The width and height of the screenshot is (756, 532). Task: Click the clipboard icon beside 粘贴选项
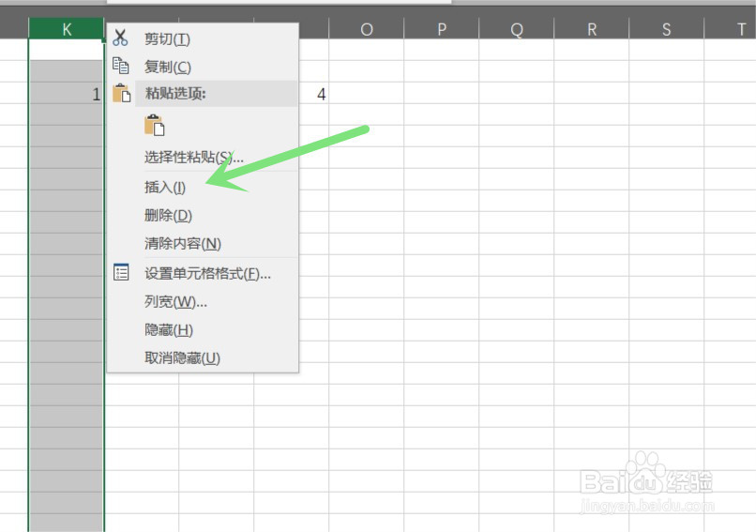(122, 93)
